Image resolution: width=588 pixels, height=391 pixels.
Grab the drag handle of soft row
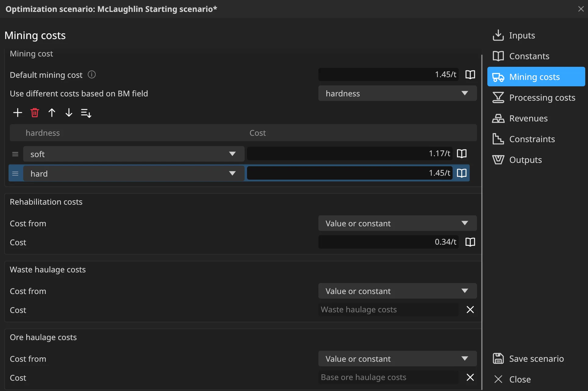point(15,154)
